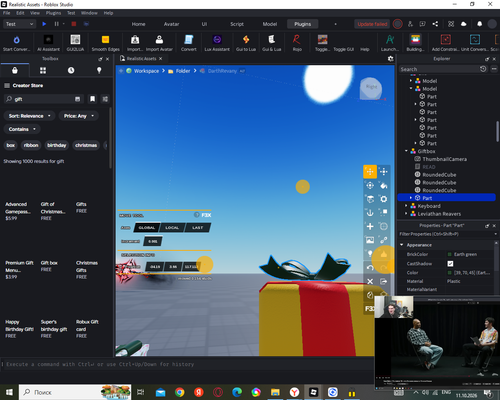The image size is (500, 400).
Task: Switch to the Script ribbon tab
Action: pos(237,24)
